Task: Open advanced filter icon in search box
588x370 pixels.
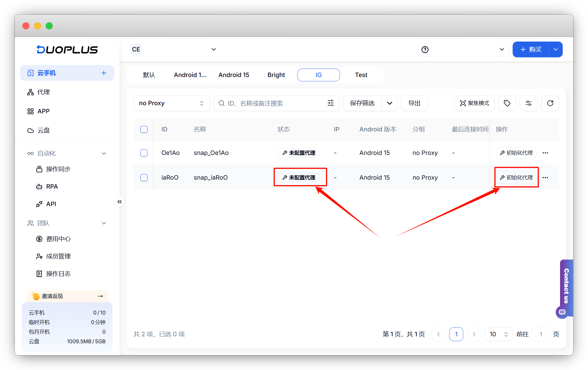Action: (330, 103)
